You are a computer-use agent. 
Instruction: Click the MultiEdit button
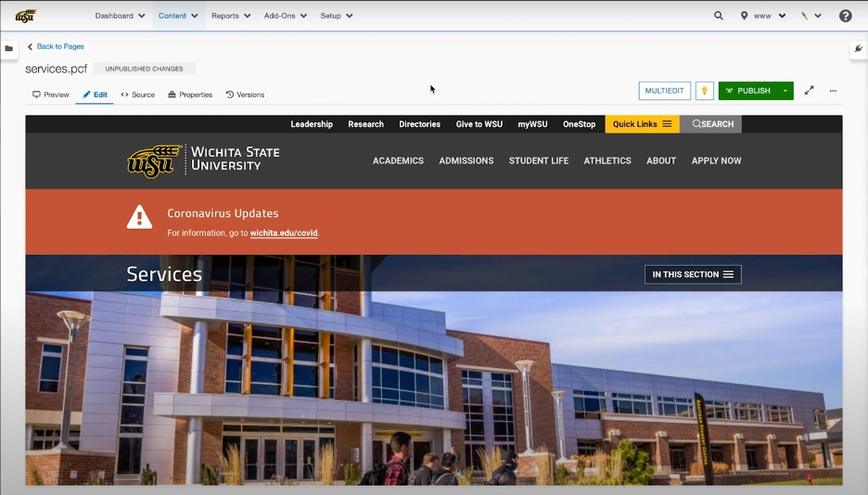(x=664, y=91)
